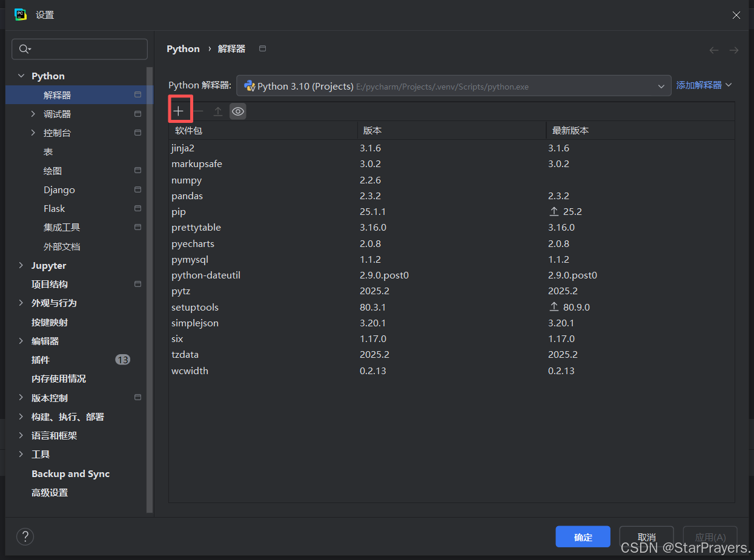The height and width of the screenshot is (560, 754).
Task: Click the forward navigation arrow
Action: click(734, 50)
